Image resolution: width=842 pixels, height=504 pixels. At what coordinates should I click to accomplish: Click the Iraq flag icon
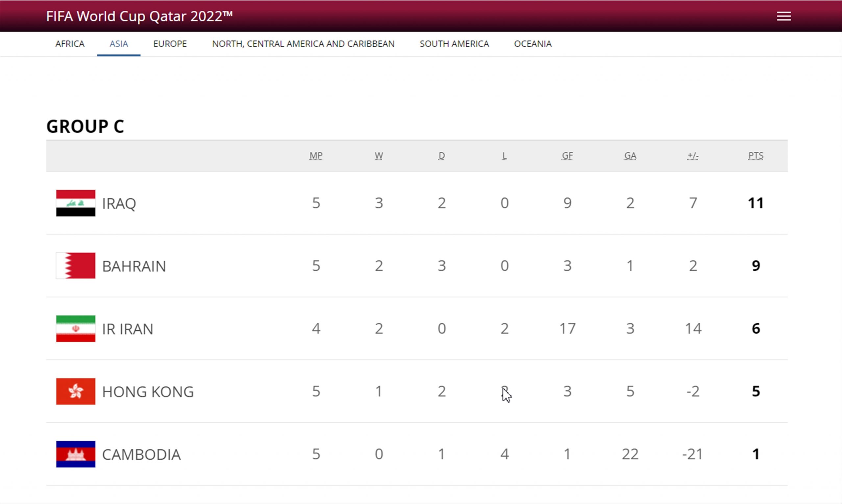[x=75, y=203]
